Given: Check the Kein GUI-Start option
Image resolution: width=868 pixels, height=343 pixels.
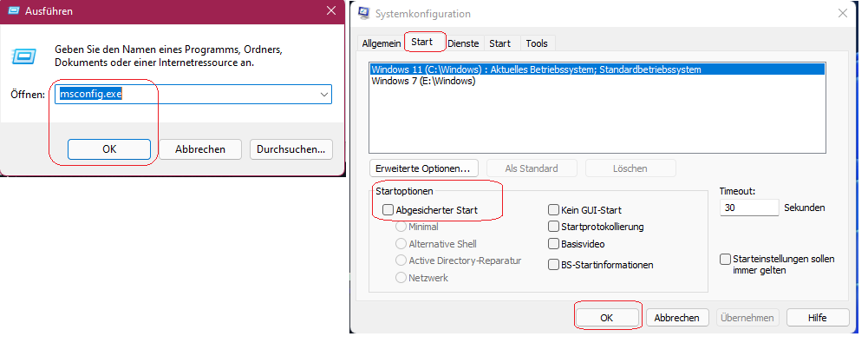Looking at the screenshot, I should (x=553, y=210).
